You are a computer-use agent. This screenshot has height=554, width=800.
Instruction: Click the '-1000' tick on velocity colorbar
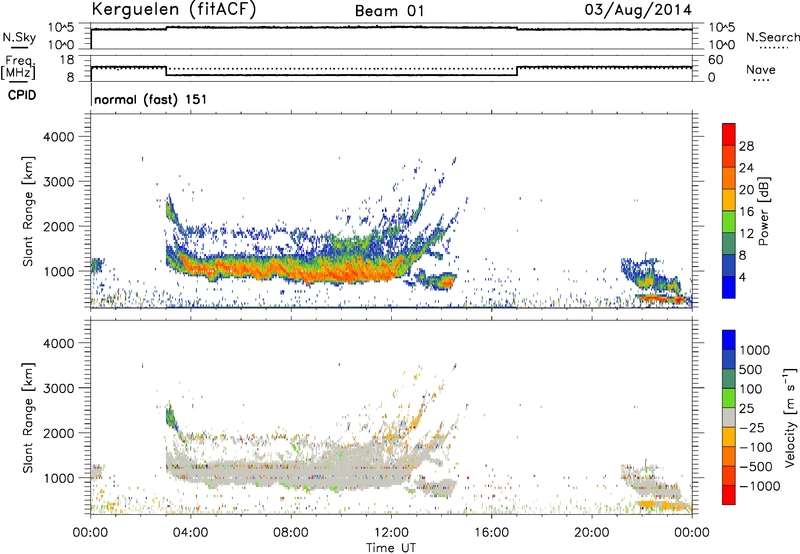click(759, 486)
